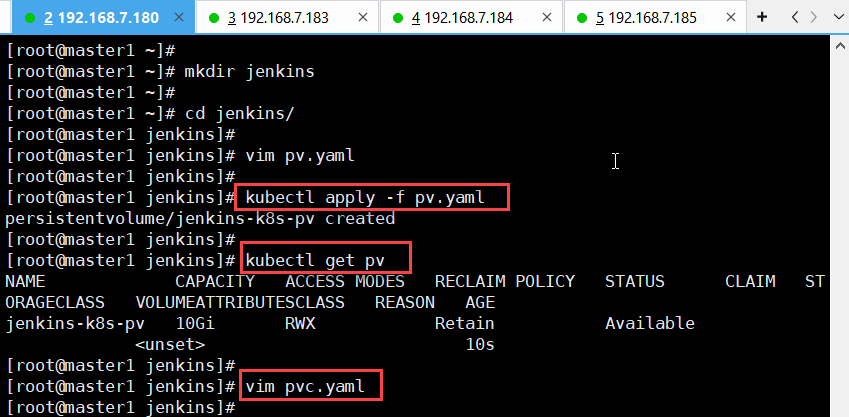Show previous tabs with left arrow

(x=795, y=17)
